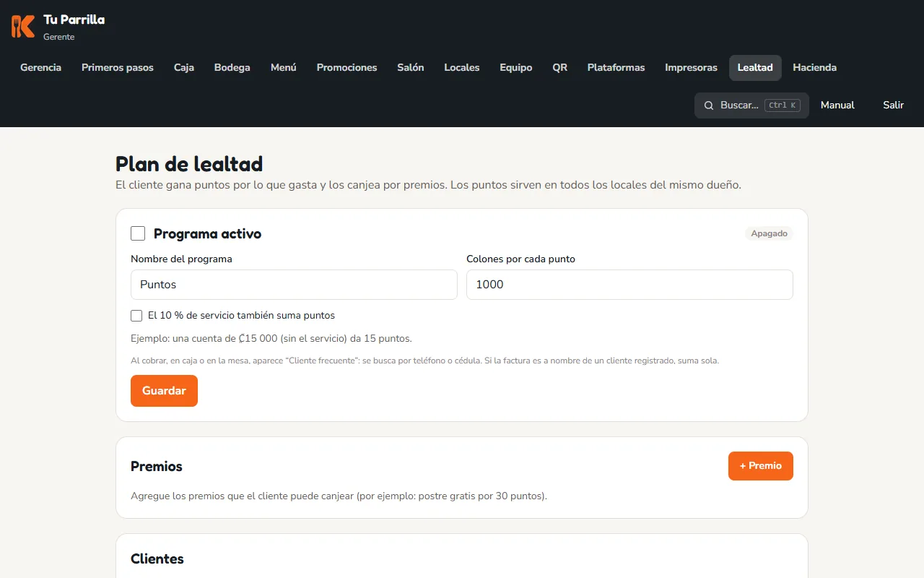The width and height of the screenshot is (924, 578).
Task: Focus the Nombre del programa field
Action: [x=294, y=285]
